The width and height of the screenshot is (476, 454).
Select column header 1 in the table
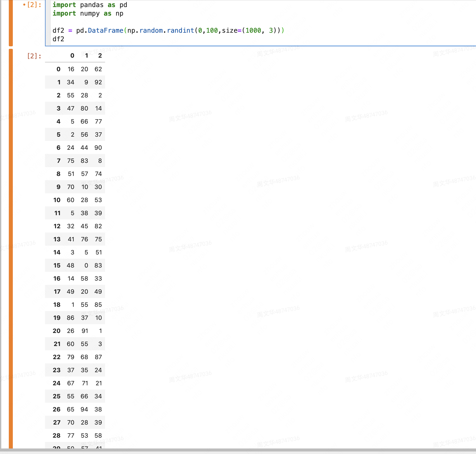(x=86, y=56)
